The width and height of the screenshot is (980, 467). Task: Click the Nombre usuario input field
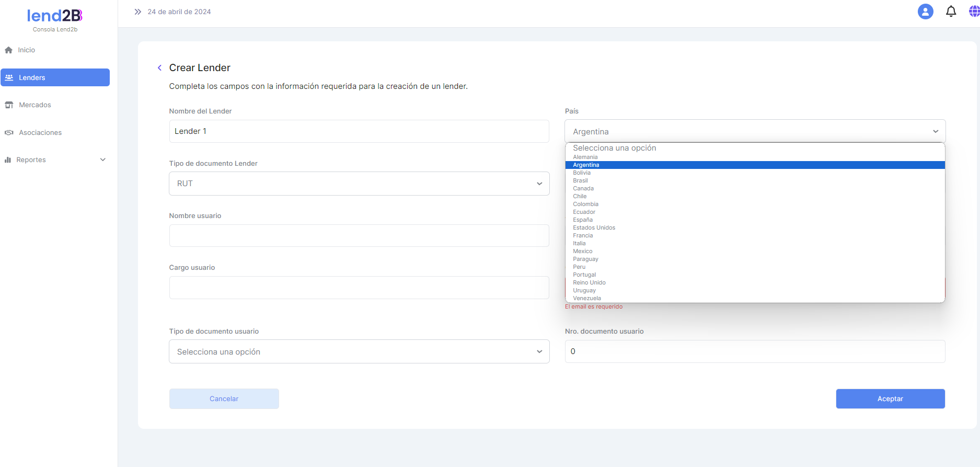(x=359, y=236)
